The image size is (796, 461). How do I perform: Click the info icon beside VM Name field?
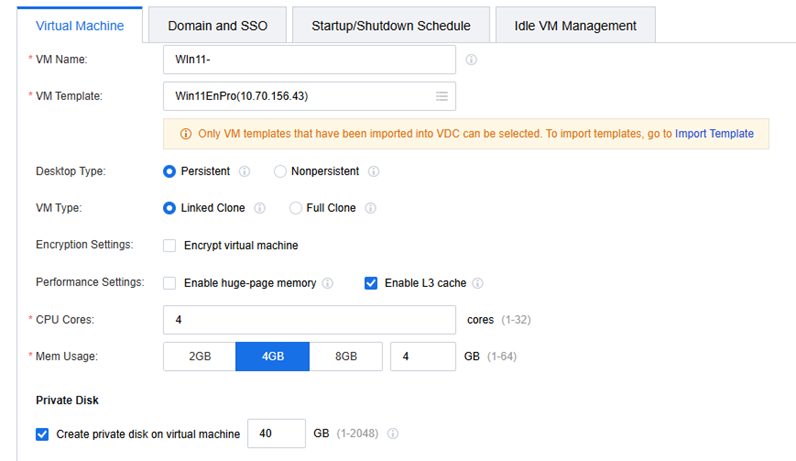[x=472, y=60]
